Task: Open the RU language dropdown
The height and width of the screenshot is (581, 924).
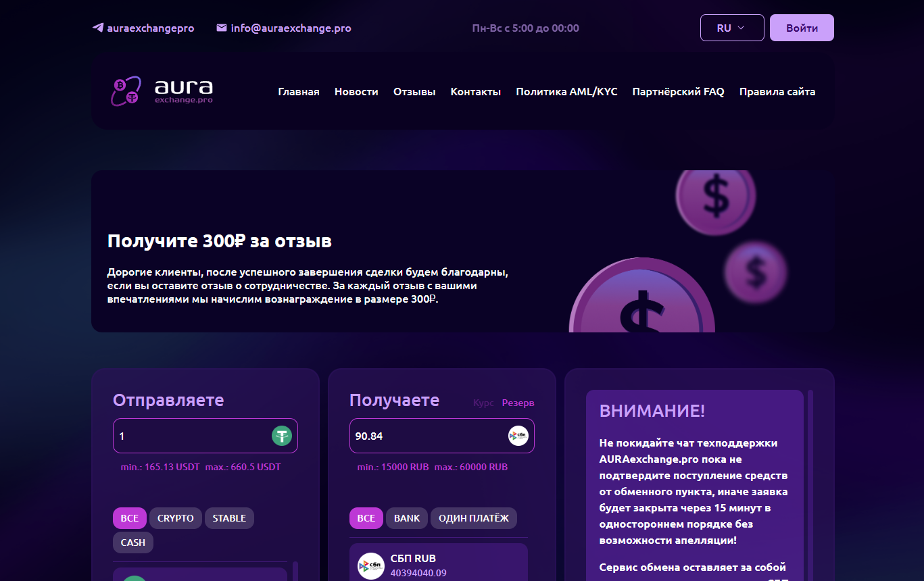Action: pos(731,28)
